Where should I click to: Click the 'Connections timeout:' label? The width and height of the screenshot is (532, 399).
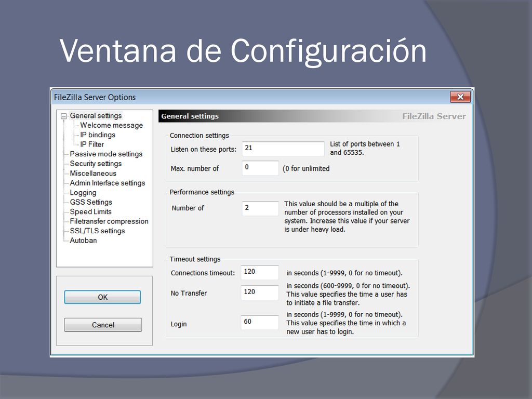coord(203,273)
